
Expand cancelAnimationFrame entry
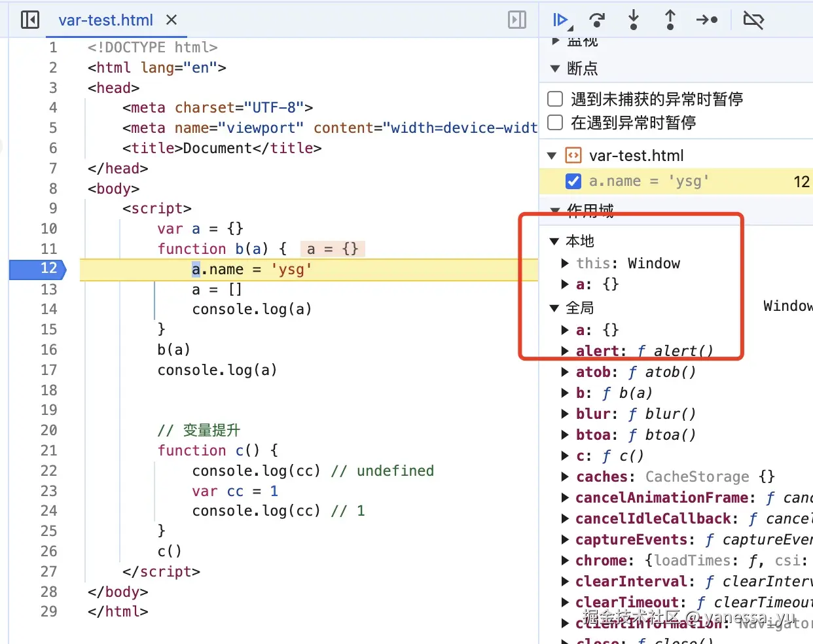(565, 497)
